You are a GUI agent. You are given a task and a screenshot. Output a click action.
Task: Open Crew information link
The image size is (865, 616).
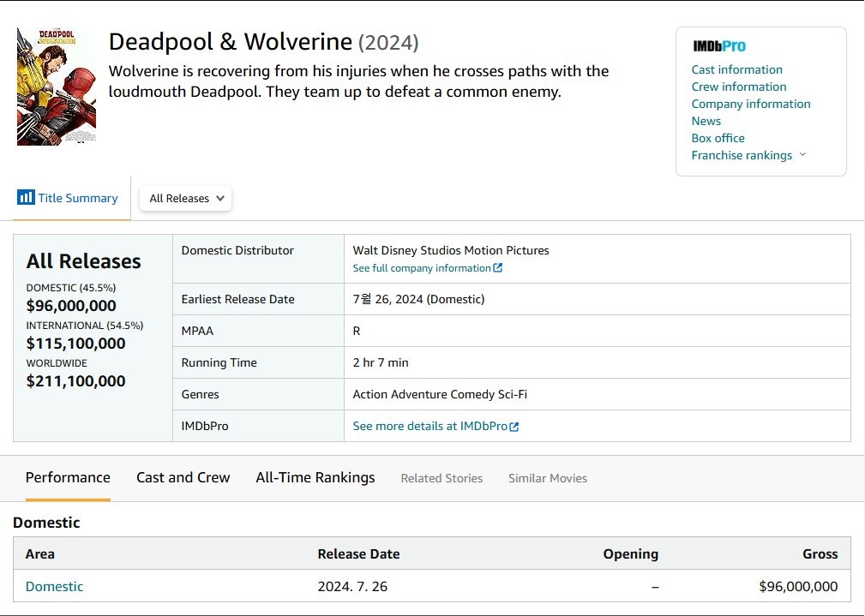pyautogui.click(x=738, y=87)
